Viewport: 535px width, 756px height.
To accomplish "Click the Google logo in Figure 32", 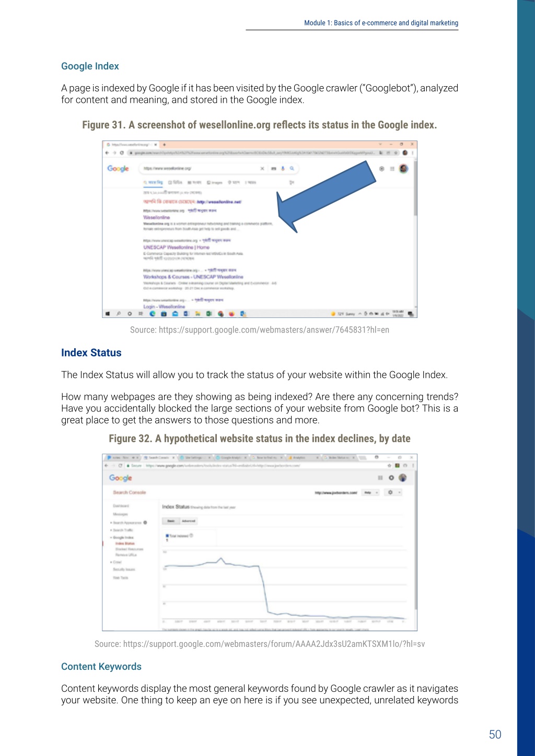I will point(121,478).
